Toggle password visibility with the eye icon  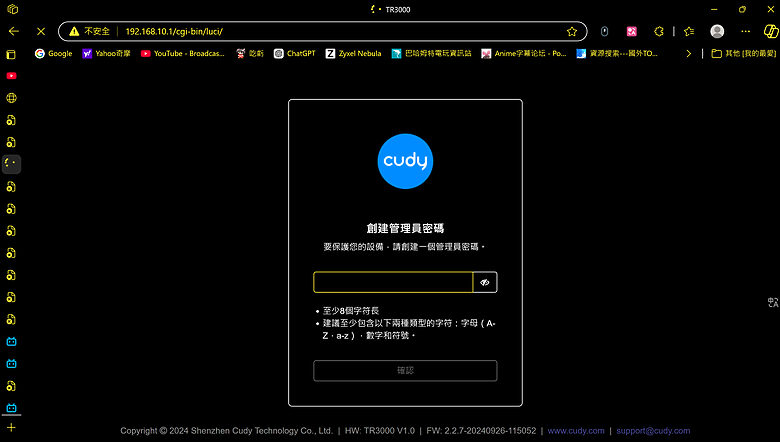point(485,282)
